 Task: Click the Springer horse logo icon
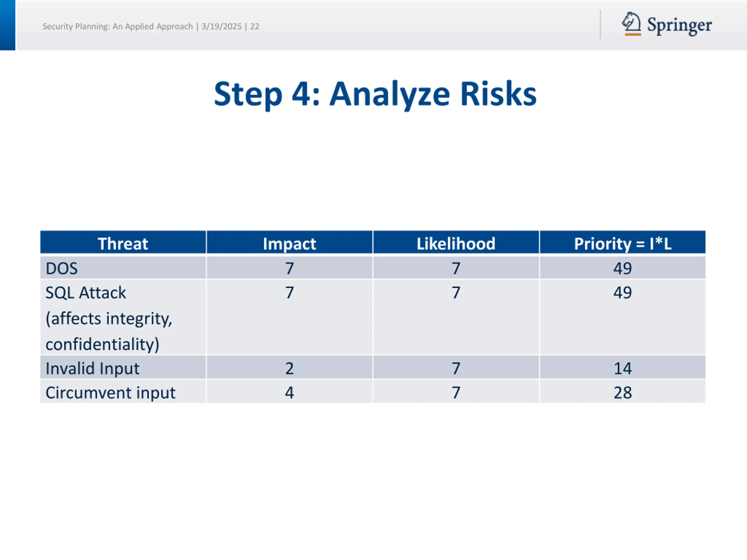pyautogui.click(x=631, y=24)
